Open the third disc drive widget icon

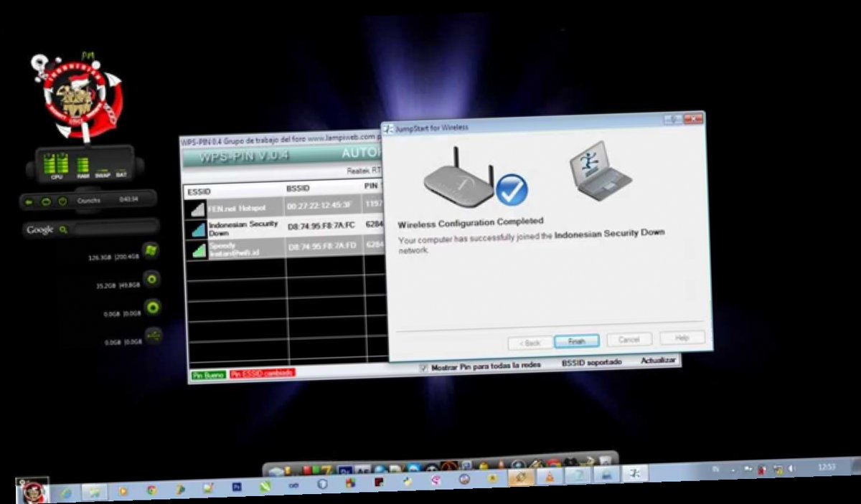pyautogui.click(x=152, y=308)
